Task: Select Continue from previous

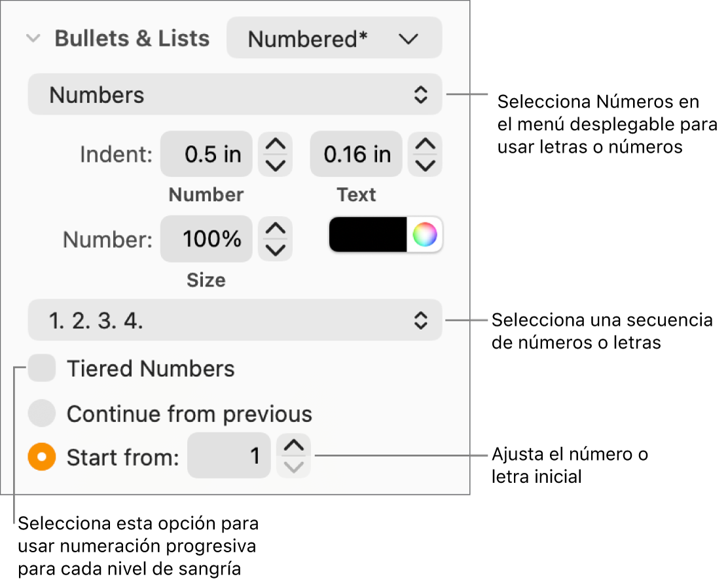Action: [41, 412]
